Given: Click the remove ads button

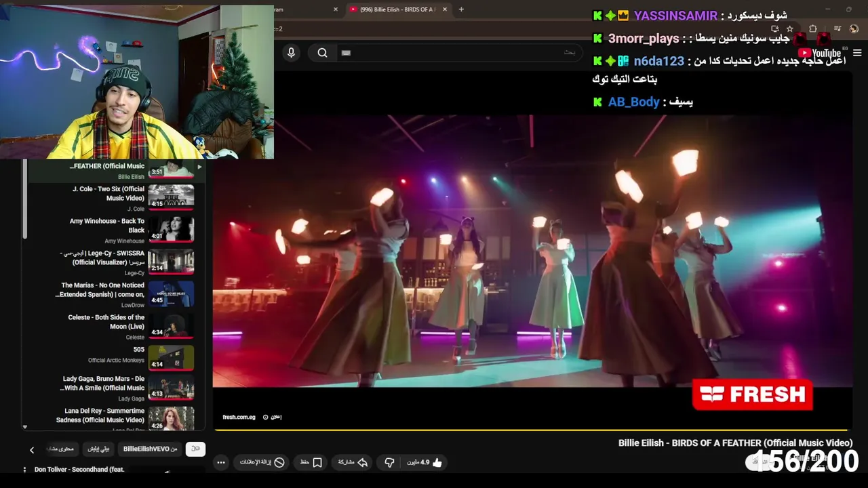Looking at the screenshot, I should tap(262, 462).
